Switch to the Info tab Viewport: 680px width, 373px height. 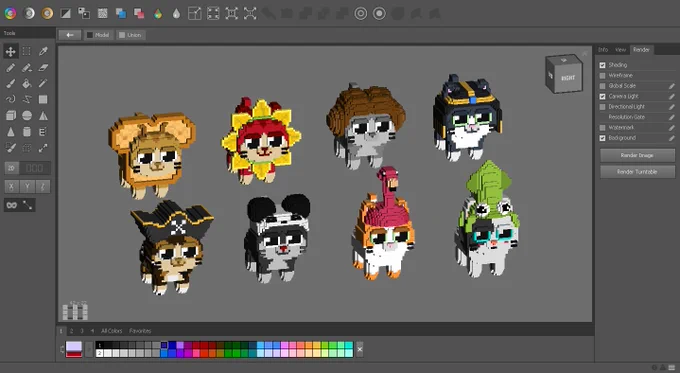pyautogui.click(x=603, y=50)
